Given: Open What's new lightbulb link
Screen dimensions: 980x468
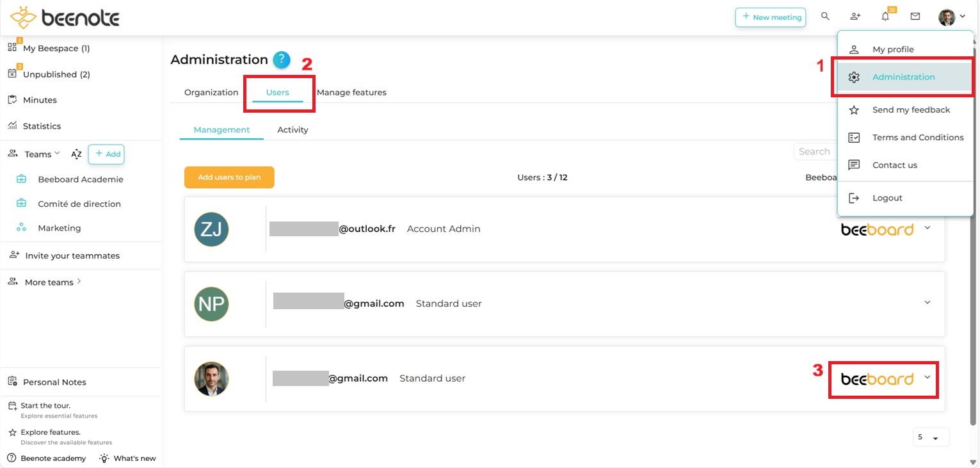Looking at the screenshot, I should [x=128, y=458].
